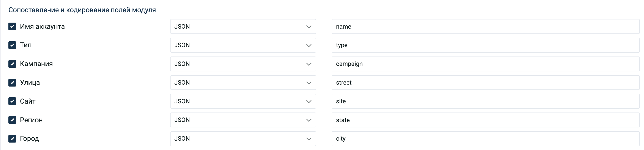The image size is (644, 150).
Task: Focus the street text field
Action: (x=485, y=83)
